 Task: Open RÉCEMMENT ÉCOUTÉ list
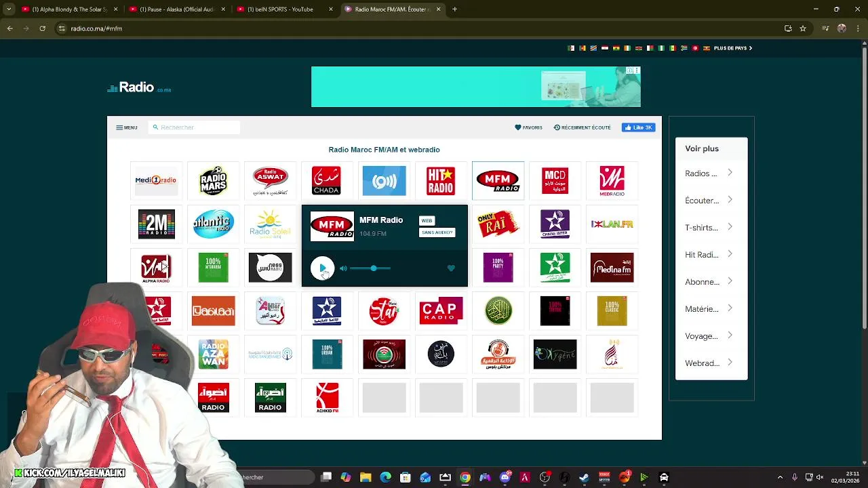tap(582, 127)
